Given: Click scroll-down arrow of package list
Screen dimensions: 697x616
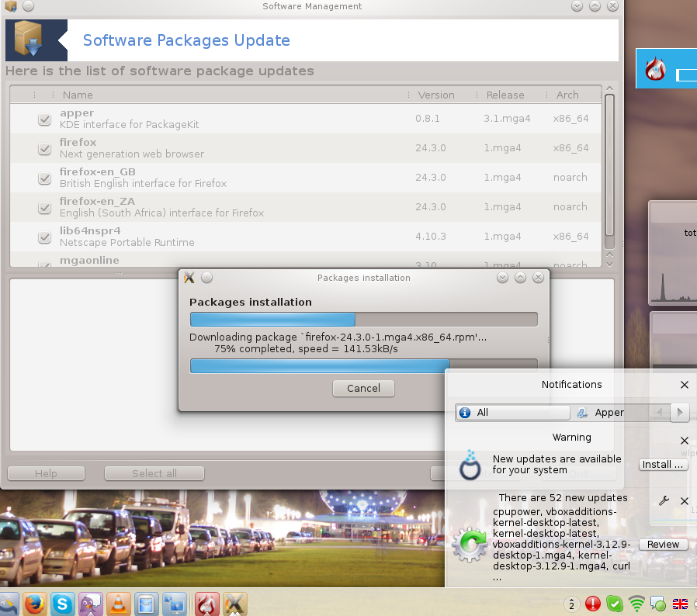Looking at the screenshot, I should tap(610, 264).
